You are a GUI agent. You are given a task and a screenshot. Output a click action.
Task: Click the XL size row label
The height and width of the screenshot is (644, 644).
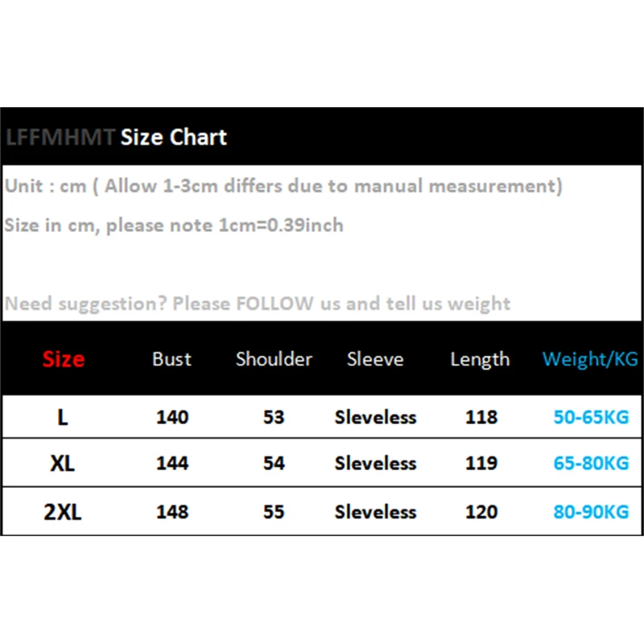(x=64, y=464)
